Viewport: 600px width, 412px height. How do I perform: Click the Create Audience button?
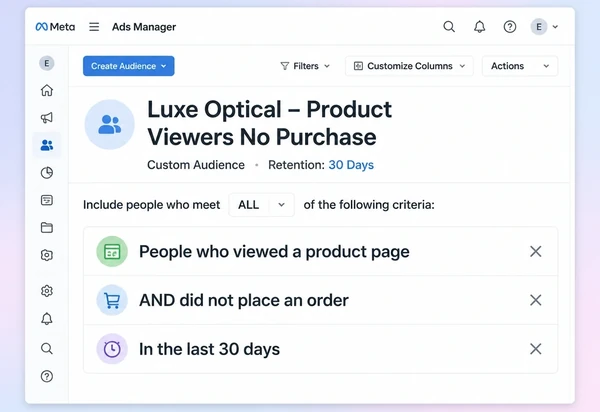click(x=129, y=66)
